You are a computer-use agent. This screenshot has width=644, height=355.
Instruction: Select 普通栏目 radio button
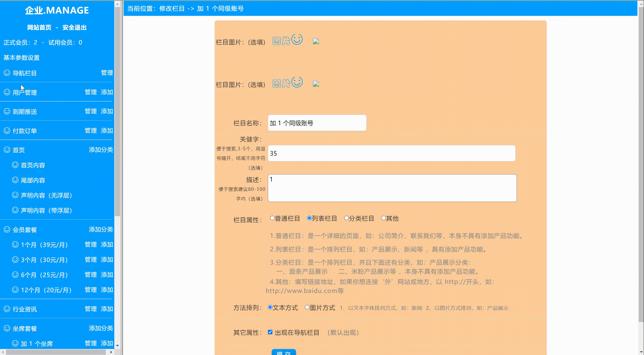pos(272,218)
